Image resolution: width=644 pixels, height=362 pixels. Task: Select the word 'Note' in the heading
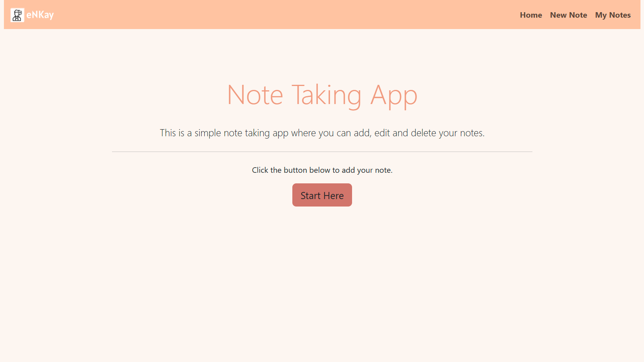[x=255, y=95]
